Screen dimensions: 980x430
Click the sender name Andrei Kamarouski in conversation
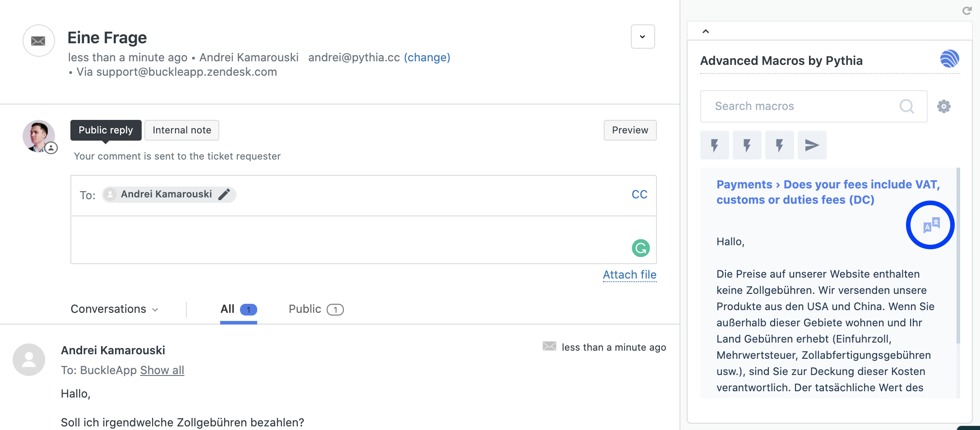[x=113, y=350]
